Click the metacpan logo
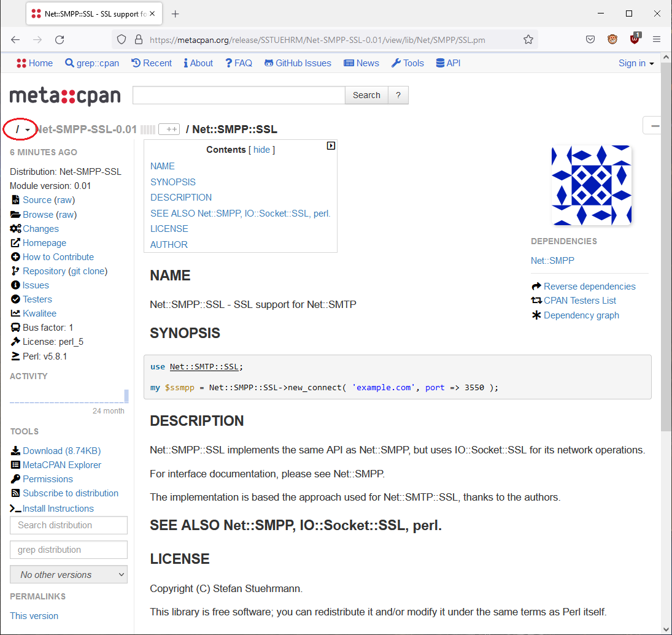Screen dimensions: 672x635 pyautogui.click(x=65, y=95)
